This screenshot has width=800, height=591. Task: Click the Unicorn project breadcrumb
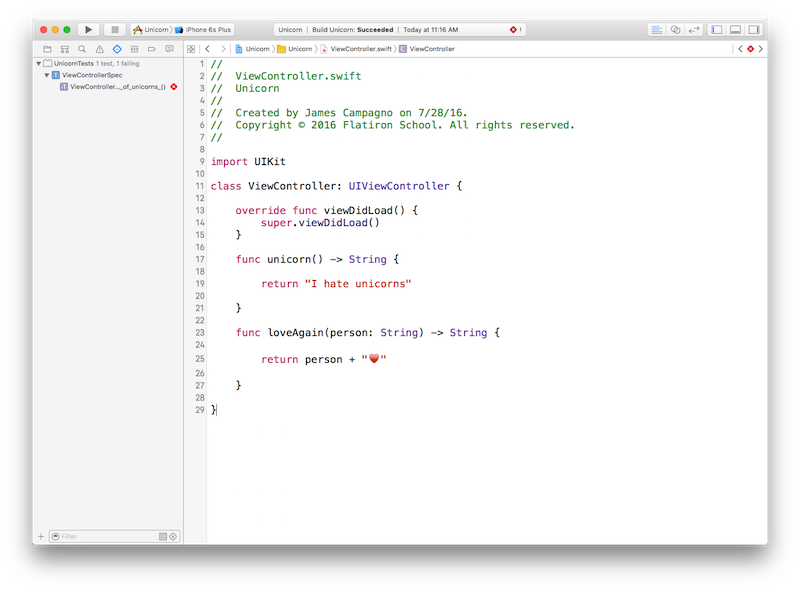tap(252, 49)
